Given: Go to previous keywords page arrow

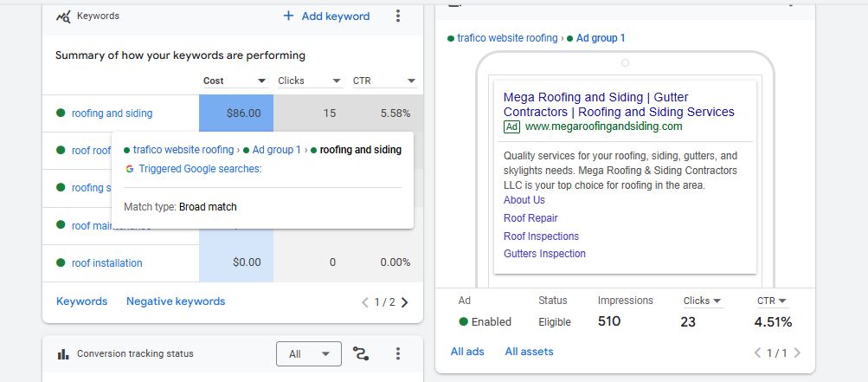Looking at the screenshot, I should [x=365, y=302].
